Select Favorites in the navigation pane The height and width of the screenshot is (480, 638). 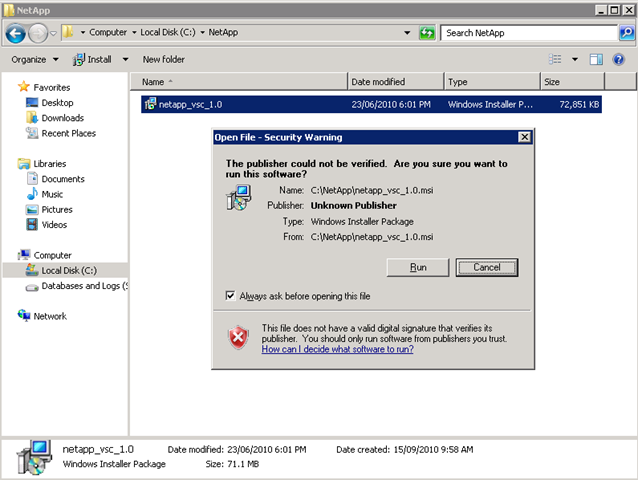click(x=52, y=87)
